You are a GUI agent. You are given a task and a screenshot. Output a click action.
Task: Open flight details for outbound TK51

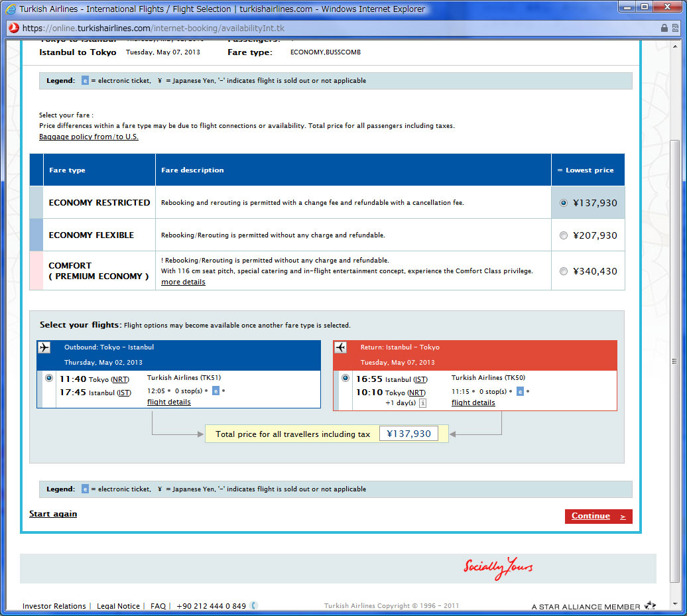[168, 402]
